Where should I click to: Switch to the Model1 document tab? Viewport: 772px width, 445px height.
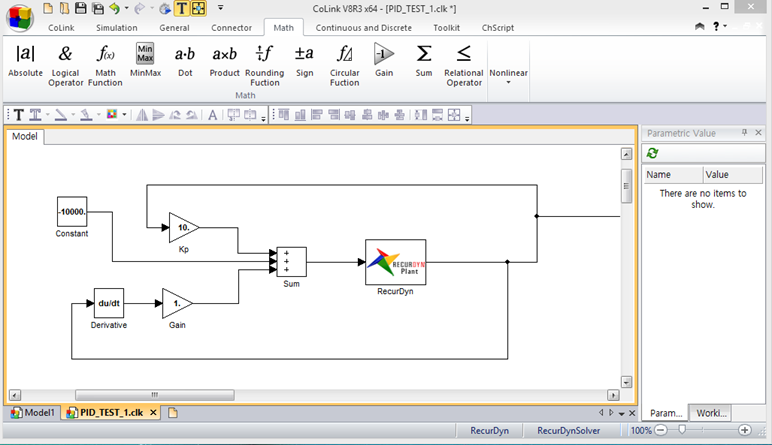[33, 413]
